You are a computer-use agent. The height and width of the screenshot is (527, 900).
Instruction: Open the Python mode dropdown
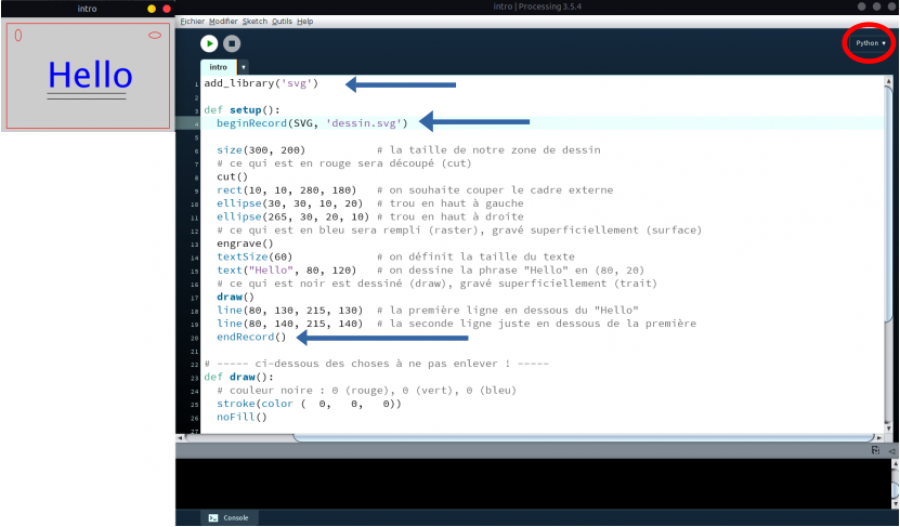(870, 43)
